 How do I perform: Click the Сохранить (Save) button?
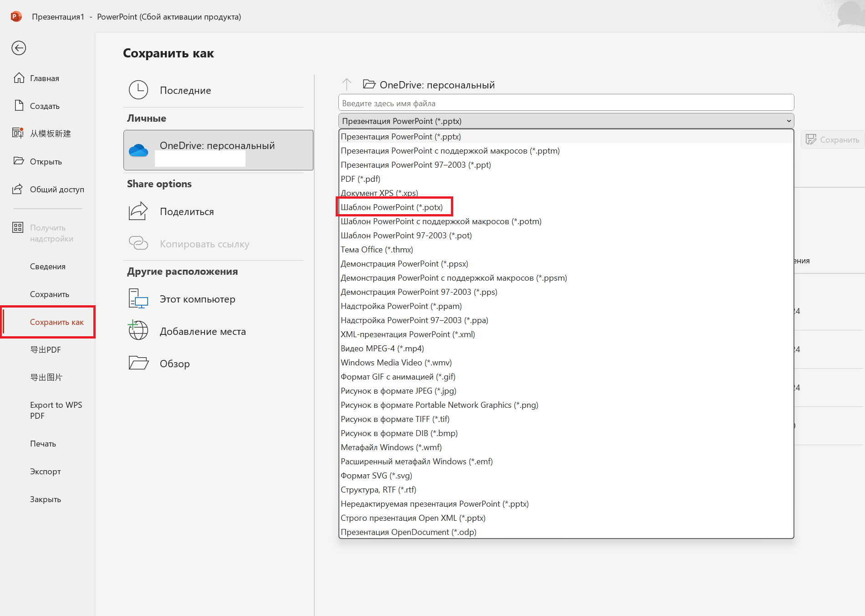(x=833, y=139)
